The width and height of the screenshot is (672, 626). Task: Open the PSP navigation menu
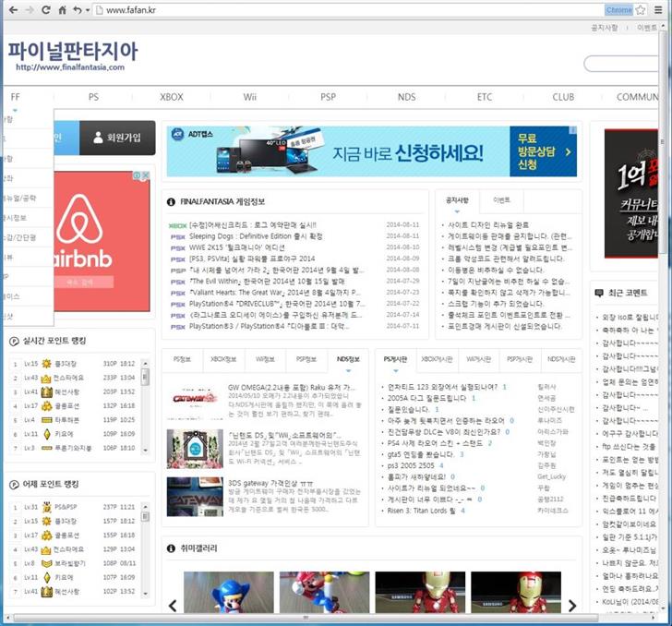click(x=329, y=97)
